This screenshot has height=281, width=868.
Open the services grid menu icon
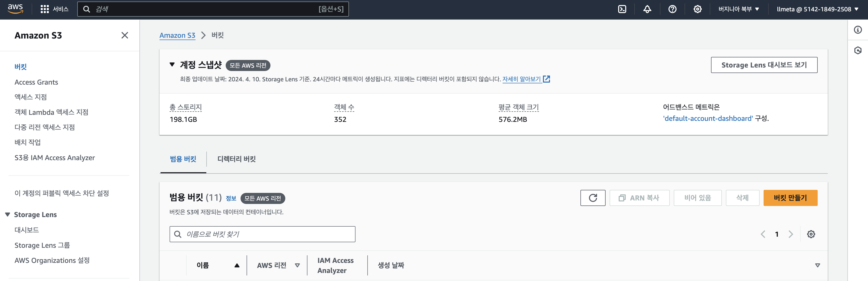45,9
